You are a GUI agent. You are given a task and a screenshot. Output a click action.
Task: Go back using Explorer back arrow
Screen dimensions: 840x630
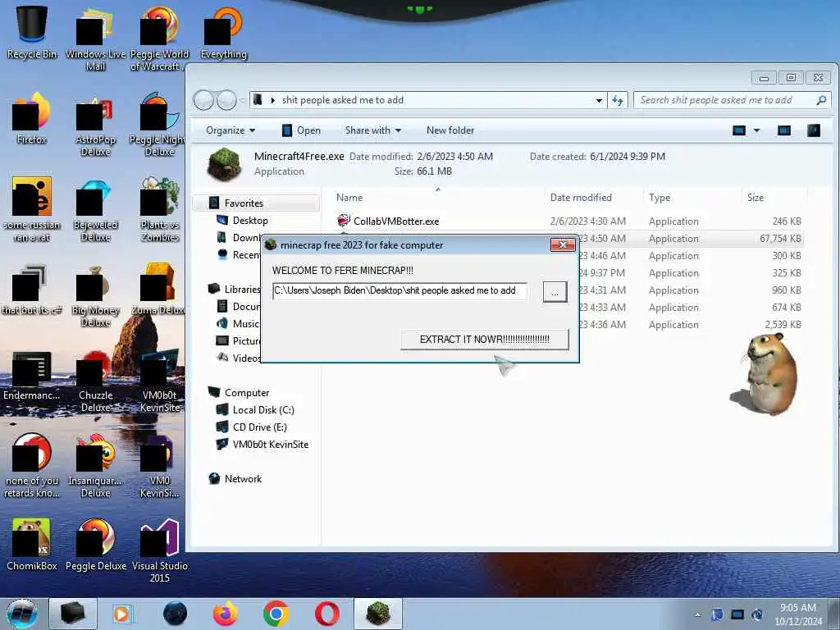click(x=203, y=100)
